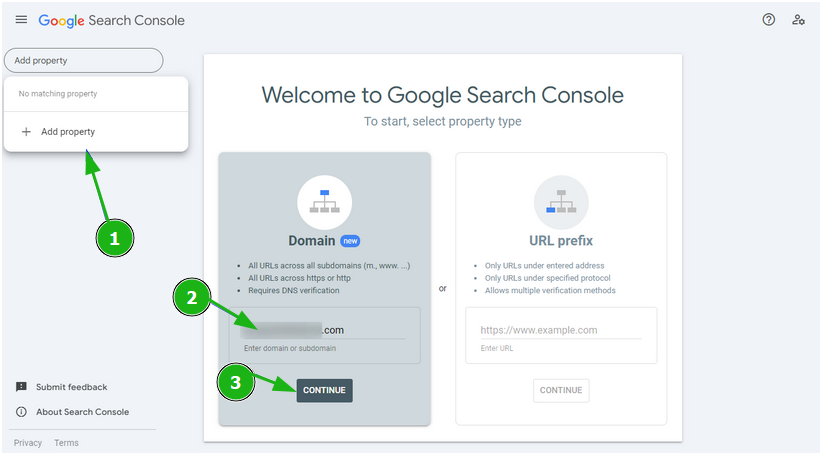Screen dimensions: 820x453
Task: Open the Add property search dropdown
Action: coord(83,60)
